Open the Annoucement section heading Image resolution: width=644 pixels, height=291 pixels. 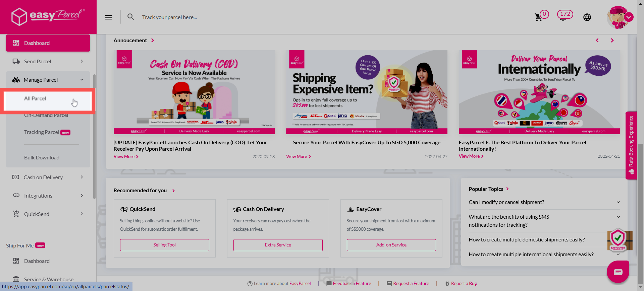134,40
